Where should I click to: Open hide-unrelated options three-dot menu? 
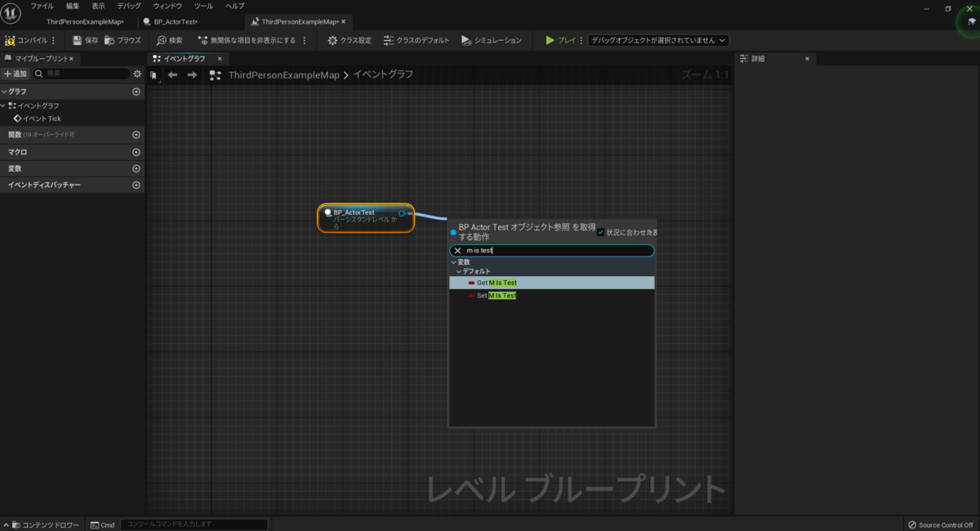[305, 40]
